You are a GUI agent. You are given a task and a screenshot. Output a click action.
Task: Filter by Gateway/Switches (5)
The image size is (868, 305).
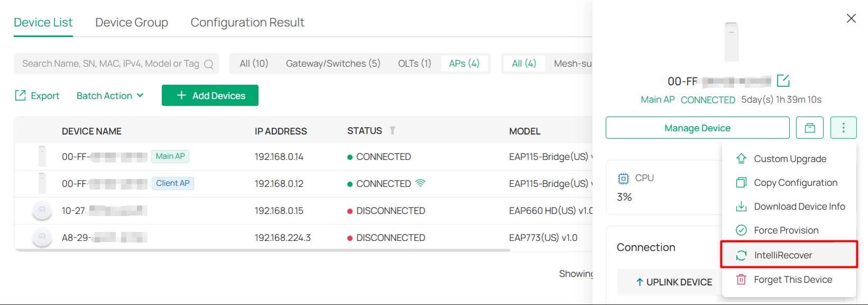333,64
